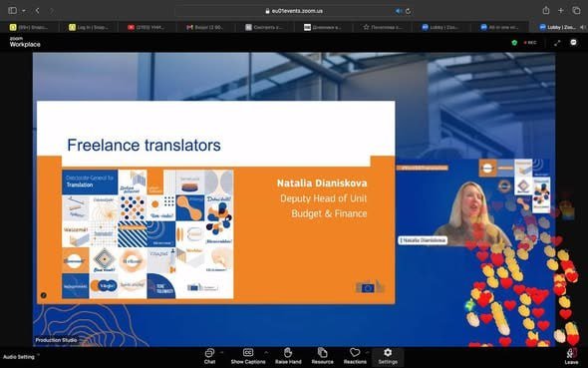Switch to the 'All in one' Zoom tab
588x368 pixels.
[x=499, y=27]
